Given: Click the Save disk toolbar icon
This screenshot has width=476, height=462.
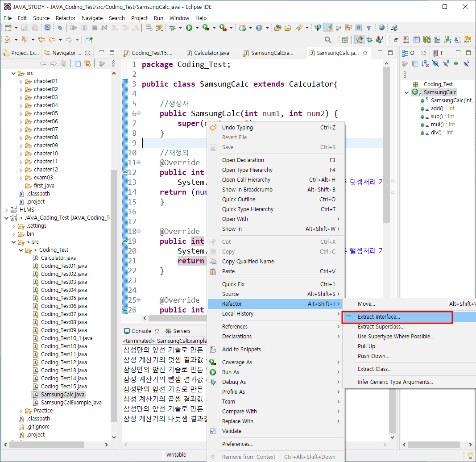Looking at the screenshot, I should [25, 28].
